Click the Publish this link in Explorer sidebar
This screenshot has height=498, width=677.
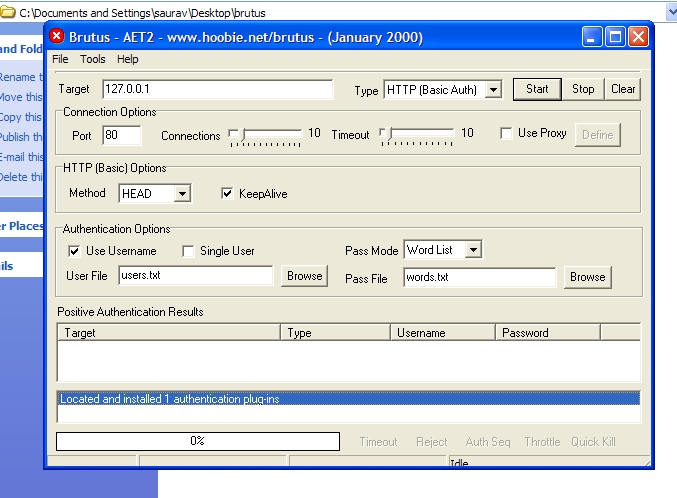click(x=21, y=137)
